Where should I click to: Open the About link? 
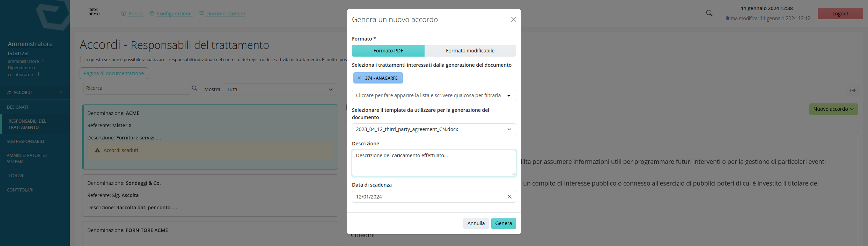point(135,14)
